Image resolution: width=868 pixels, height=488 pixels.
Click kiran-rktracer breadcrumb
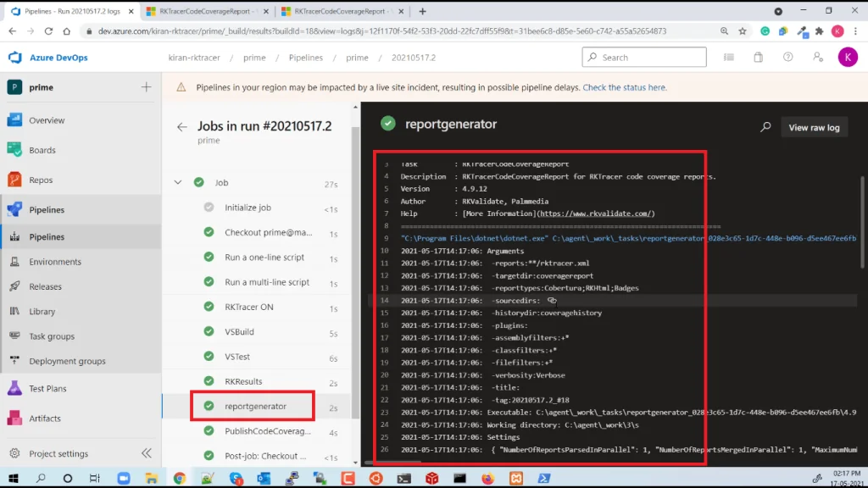(x=194, y=58)
